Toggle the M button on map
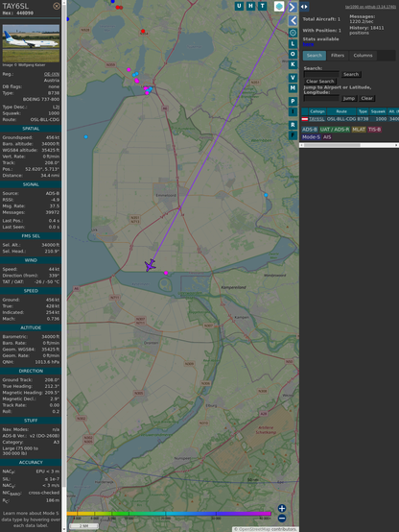The image size is (399, 532). (x=293, y=88)
